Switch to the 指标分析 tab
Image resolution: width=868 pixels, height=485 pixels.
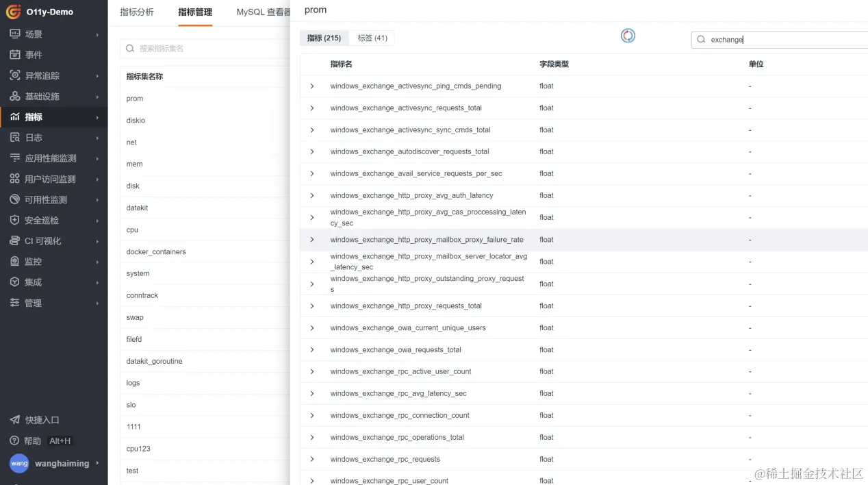tap(137, 12)
